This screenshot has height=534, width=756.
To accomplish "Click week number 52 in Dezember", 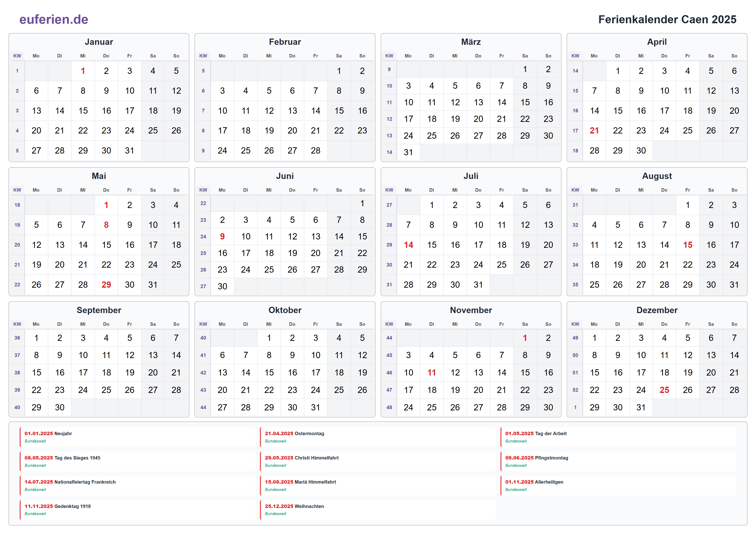I will [x=575, y=390].
